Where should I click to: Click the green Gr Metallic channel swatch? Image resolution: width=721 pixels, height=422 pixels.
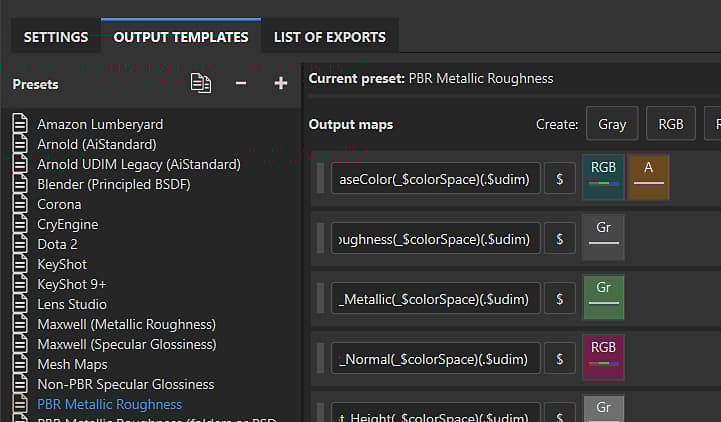[x=603, y=296]
